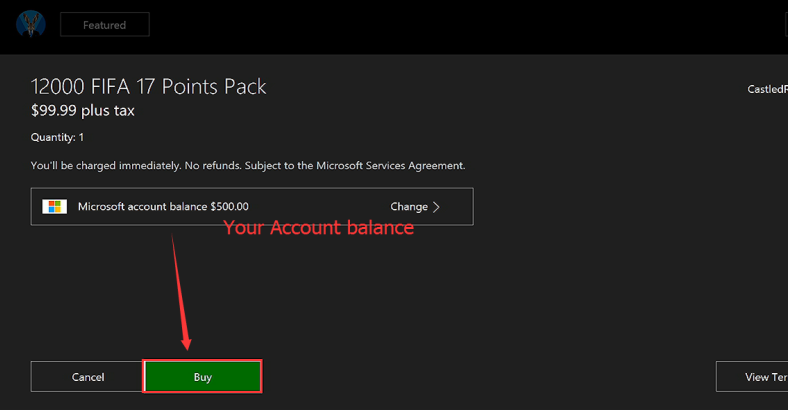Select the user avatar icon

pyautogui.click(x=31, y=24)
